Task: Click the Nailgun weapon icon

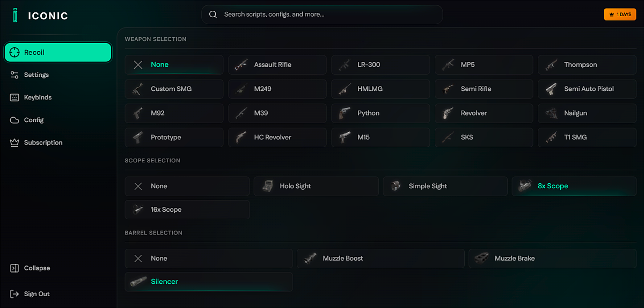Action: (551, 113)
